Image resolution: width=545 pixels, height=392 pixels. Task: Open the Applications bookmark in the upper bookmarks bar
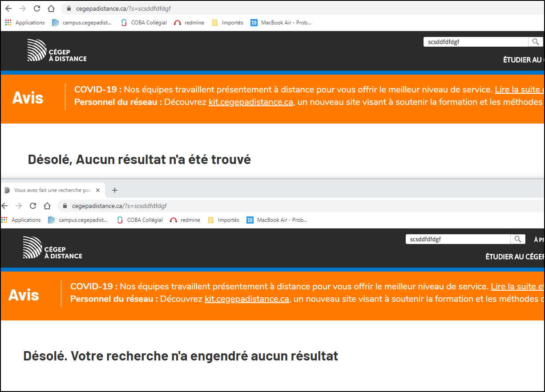(25, 23)
